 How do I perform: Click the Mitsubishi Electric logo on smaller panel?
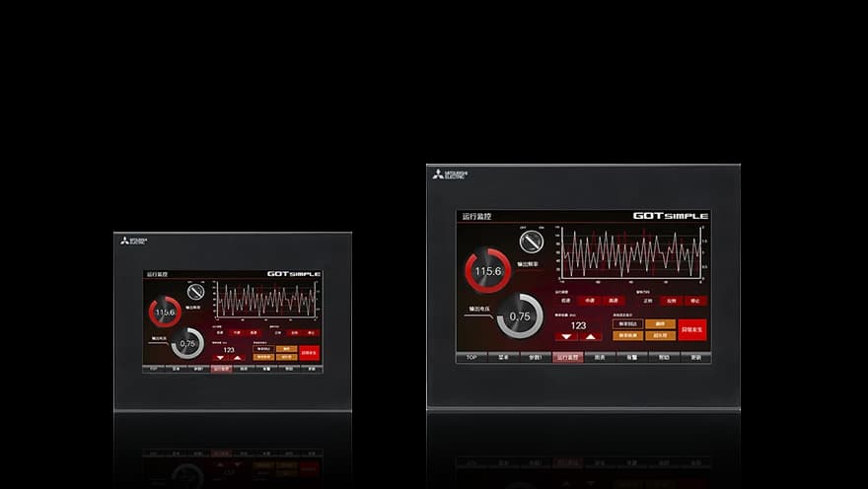[134, 241]
